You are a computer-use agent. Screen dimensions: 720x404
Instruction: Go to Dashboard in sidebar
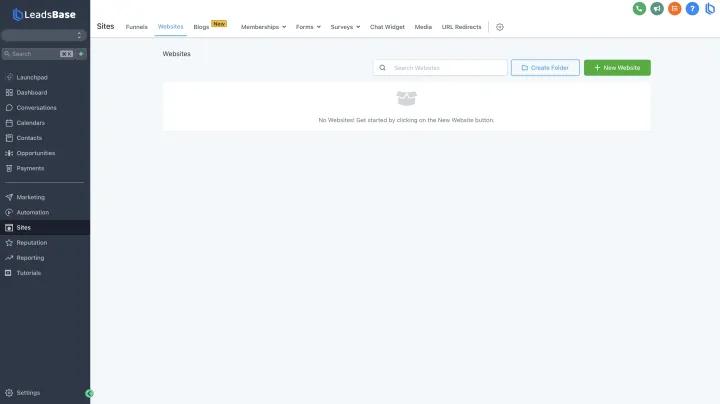[x=32, y=92]
